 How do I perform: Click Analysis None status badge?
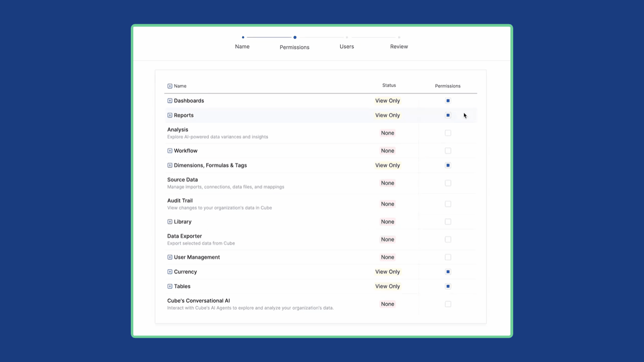[387, 133]
